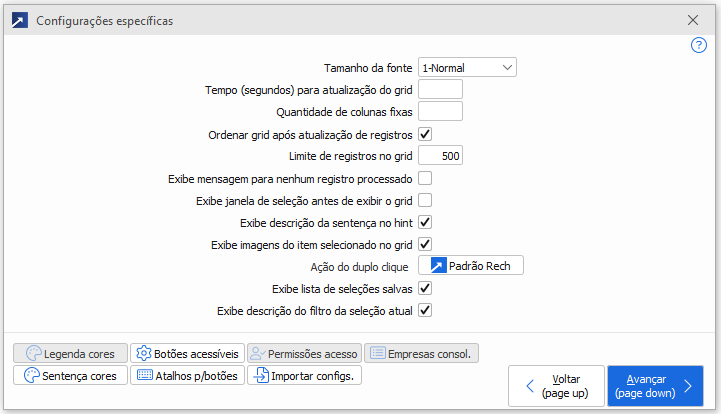Click Avançar (page down) button
Viewport: 721px width, 414px height.
655,386
